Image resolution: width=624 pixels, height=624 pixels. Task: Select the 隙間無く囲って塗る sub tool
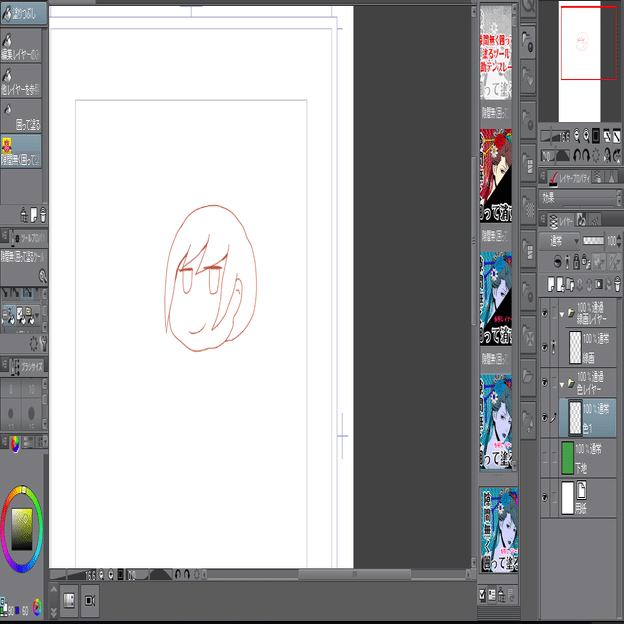(x=21, y=151)
